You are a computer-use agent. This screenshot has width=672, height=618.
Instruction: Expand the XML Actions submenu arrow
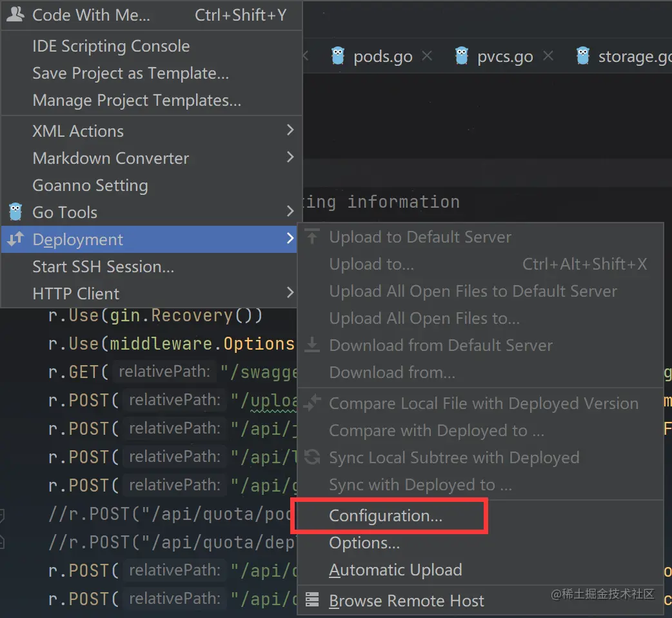tap(290, 130)
